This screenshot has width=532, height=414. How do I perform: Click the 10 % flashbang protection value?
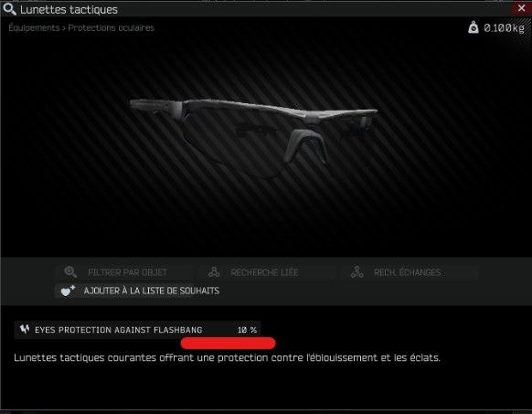[247, 330]
